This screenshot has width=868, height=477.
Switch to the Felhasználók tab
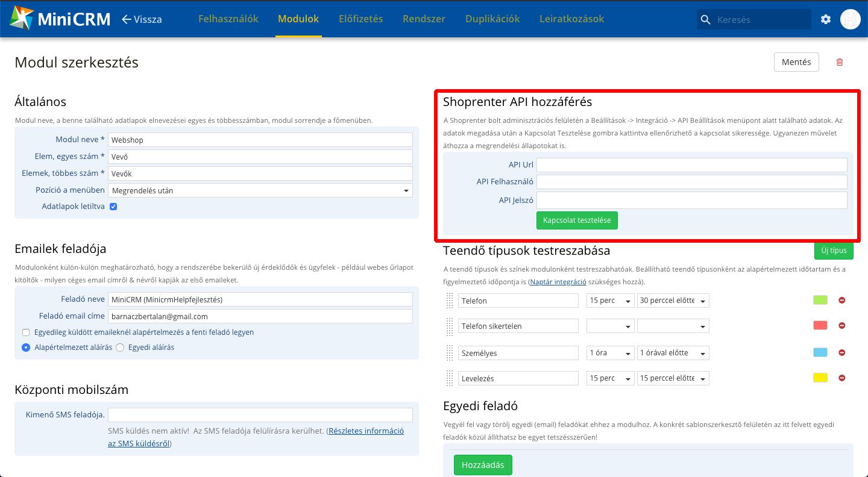228,19
